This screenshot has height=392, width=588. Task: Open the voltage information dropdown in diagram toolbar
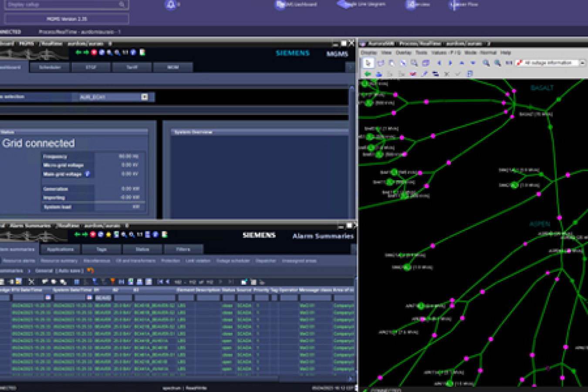pos(582,63)
